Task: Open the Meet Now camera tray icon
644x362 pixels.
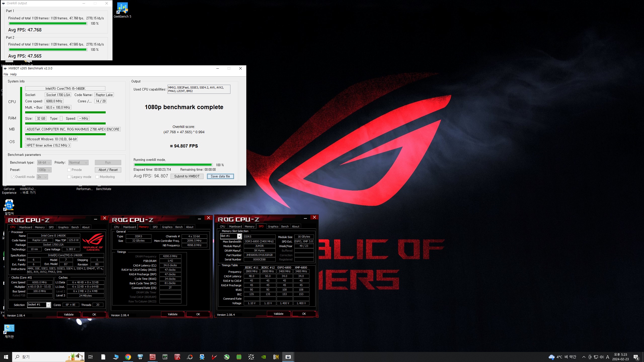Action: pos(590,357)
